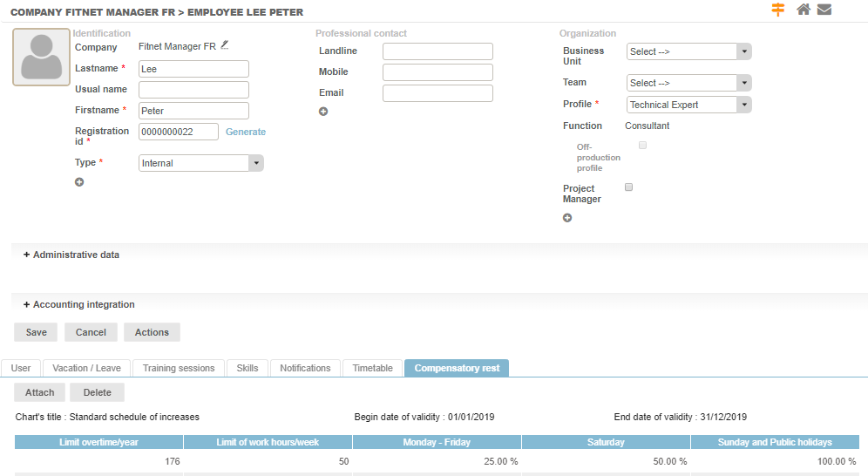This screenshot has height=476, width=868.
Task: Click plus icon under Identification section
Action: pos(79,182)
